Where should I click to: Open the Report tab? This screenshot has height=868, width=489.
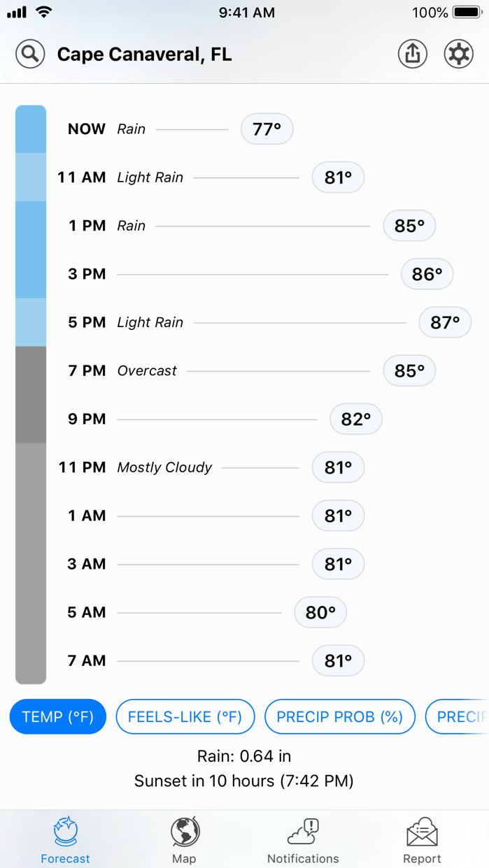(422, 841)
